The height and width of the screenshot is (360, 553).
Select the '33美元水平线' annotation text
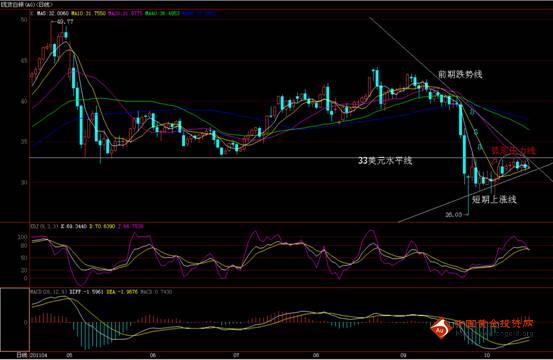tap(385, 161)
